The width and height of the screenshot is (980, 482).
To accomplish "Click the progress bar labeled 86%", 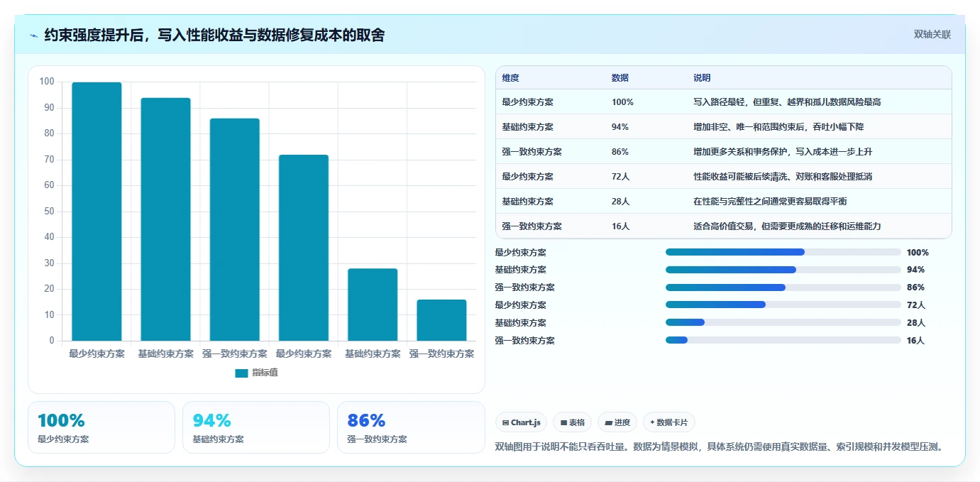I will click(x=783, y=287).
